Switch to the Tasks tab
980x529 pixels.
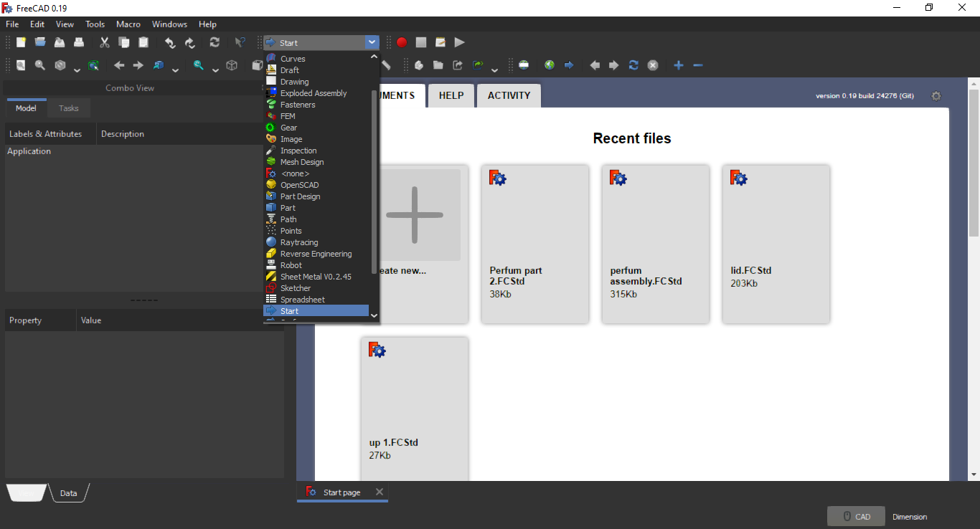69,108
